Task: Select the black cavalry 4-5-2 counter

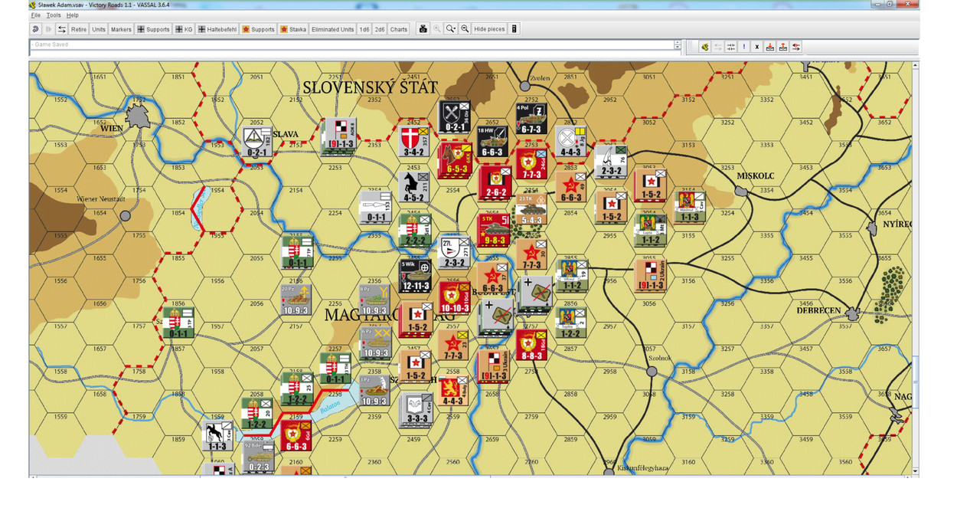Action: point(413,186)
